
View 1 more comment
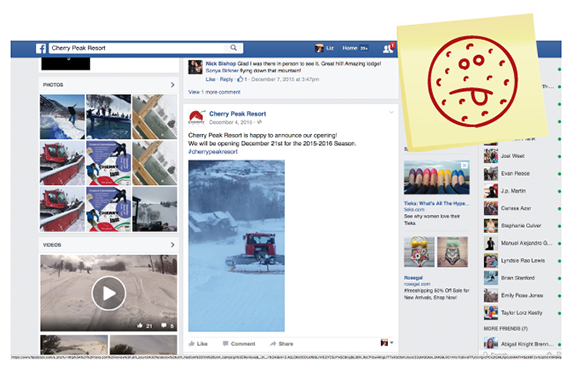(214, 92)
